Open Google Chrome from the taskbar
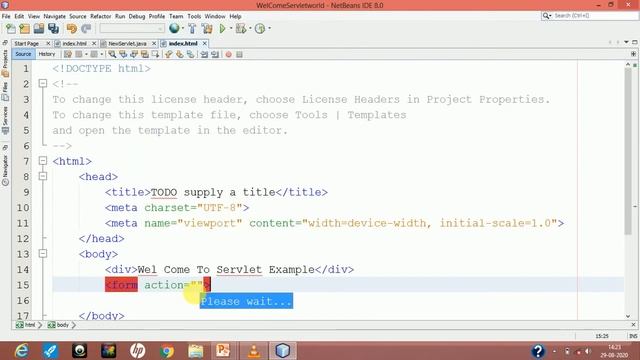The image size is (640, 360). (x=167, y=351)
